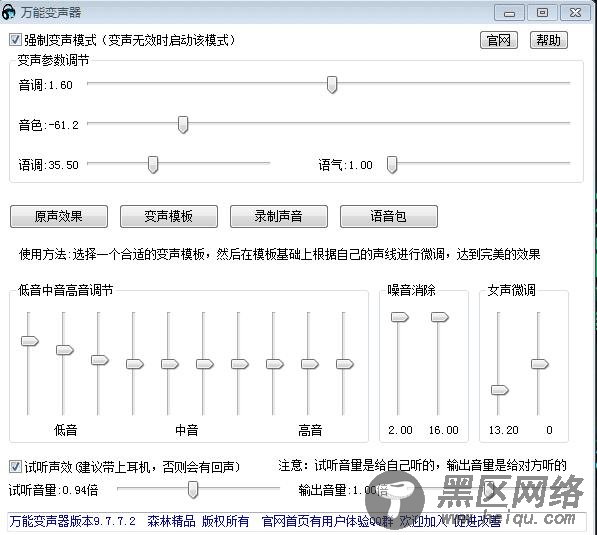Click the 中音 label under equalizer
The image size is (597, 535).
click(187, 430)
